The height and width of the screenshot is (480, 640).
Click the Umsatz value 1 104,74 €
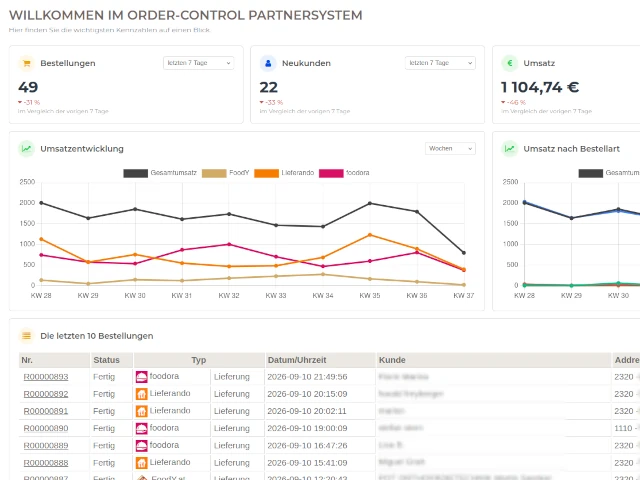[540, 87]
